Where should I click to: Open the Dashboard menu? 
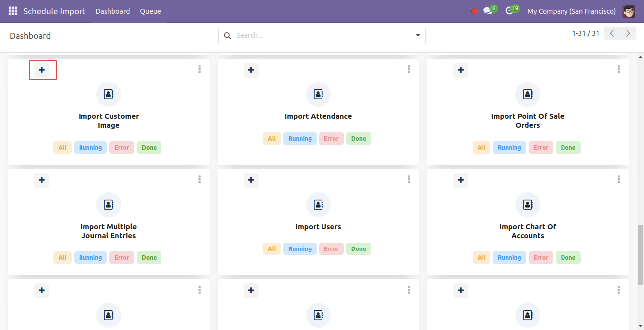[113, 11]
